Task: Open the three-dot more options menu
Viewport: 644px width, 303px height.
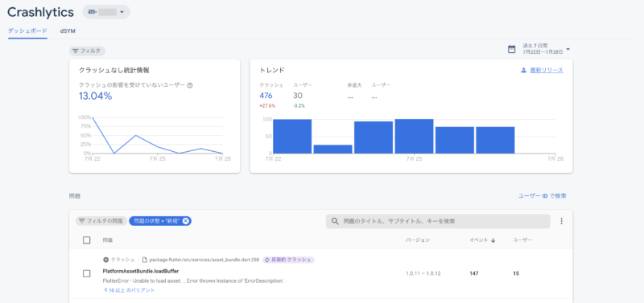Action: click(561, 221)
